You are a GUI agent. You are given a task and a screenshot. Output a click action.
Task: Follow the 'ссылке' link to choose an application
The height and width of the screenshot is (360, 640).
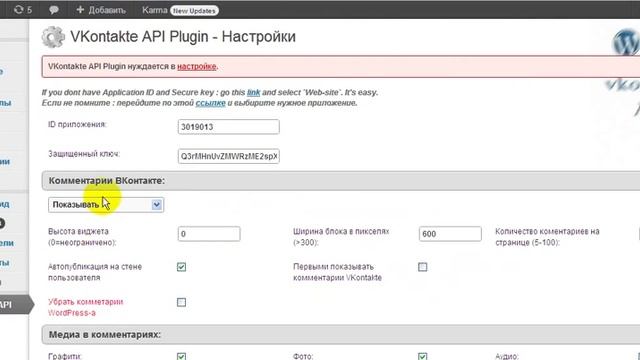click(210, 103)
